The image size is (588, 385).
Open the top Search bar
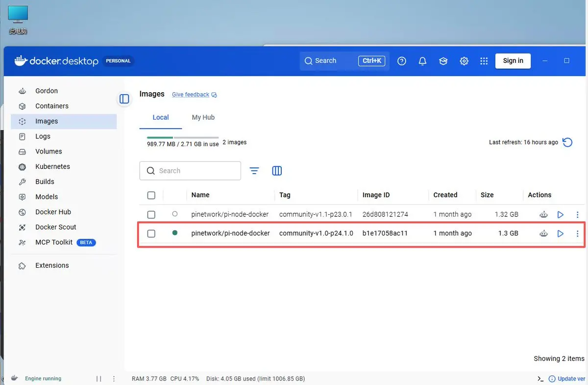pos(344,61)
